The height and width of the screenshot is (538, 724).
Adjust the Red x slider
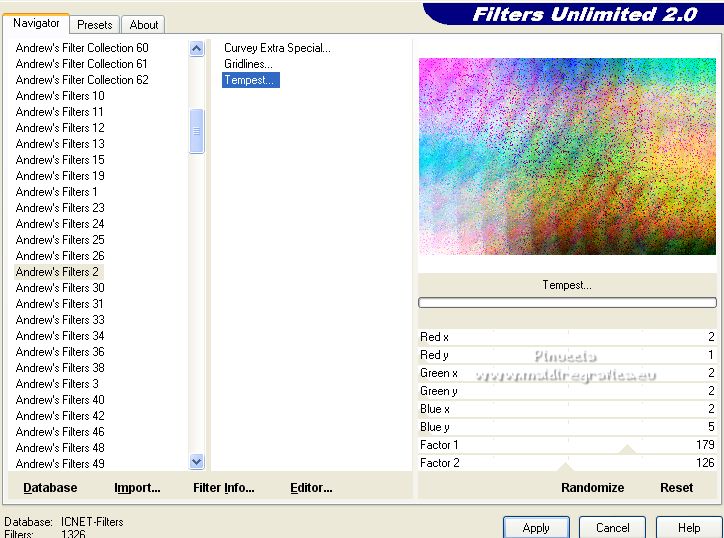point(567,337)
